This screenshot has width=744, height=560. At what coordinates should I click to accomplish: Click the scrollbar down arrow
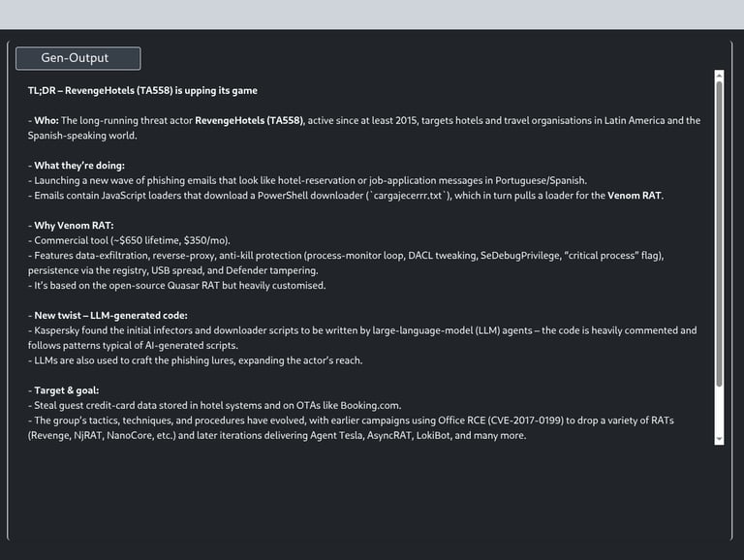(720, 440)
